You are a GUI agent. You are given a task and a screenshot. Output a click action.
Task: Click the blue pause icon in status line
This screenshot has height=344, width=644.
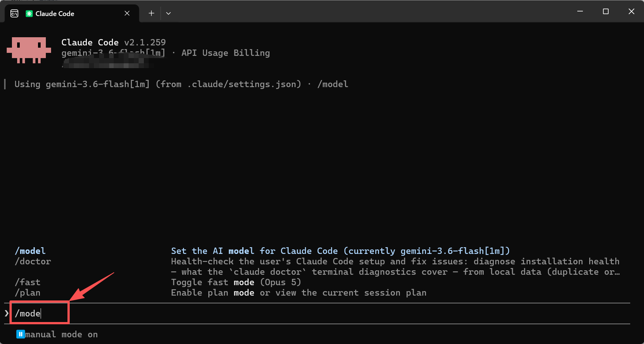(x=20, y=334)
